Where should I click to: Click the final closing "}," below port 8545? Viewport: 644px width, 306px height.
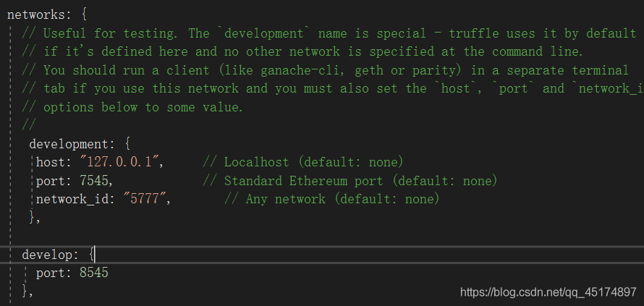27,292
